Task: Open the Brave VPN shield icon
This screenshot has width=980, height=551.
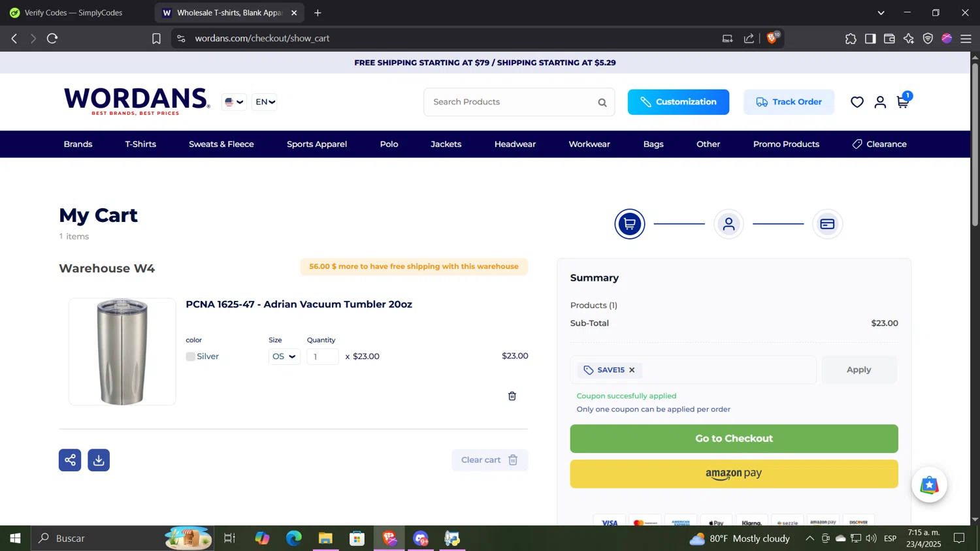Action: tap(928, 39)
